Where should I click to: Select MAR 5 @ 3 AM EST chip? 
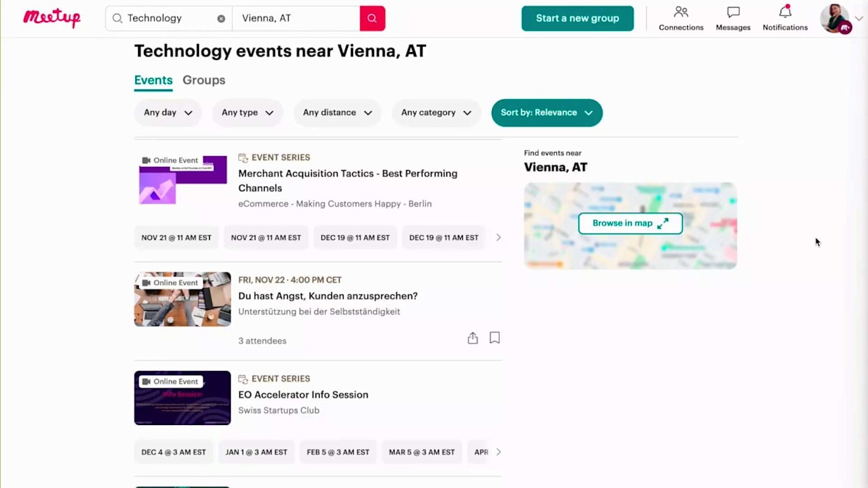422,452
